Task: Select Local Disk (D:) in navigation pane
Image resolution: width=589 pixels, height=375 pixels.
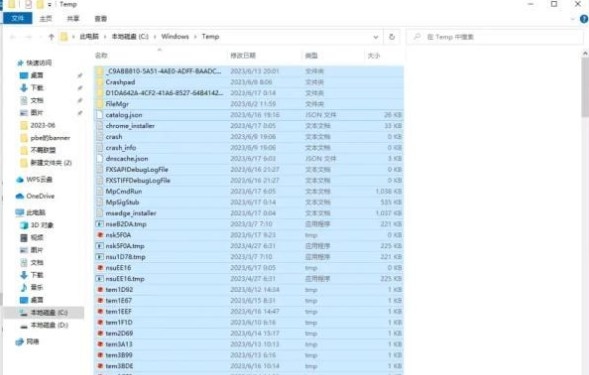Action: pos(49,325)
